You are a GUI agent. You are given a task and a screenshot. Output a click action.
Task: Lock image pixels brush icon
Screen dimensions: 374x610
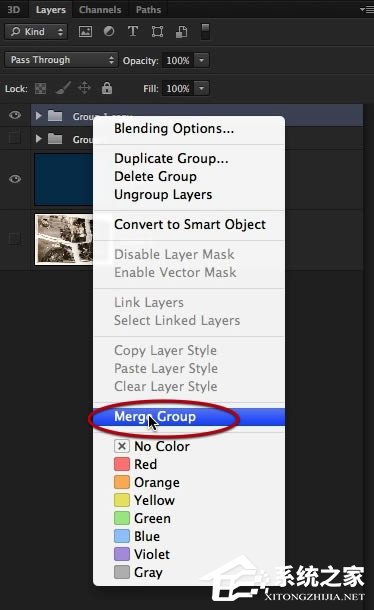point(63,88)
